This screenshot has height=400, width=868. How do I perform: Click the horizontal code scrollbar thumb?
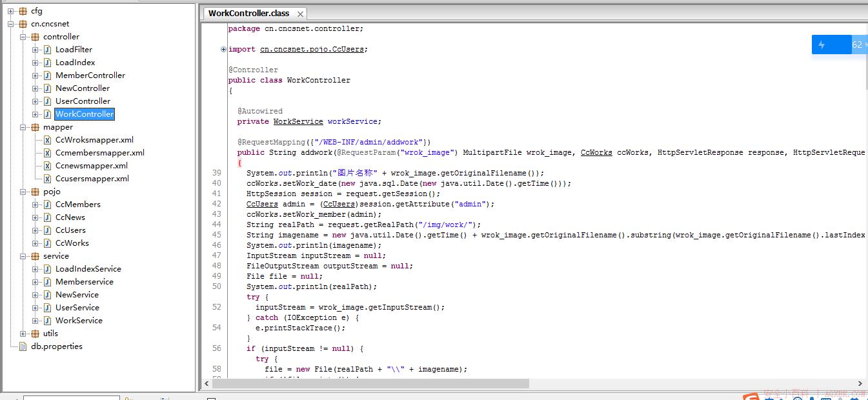(370, 383)
